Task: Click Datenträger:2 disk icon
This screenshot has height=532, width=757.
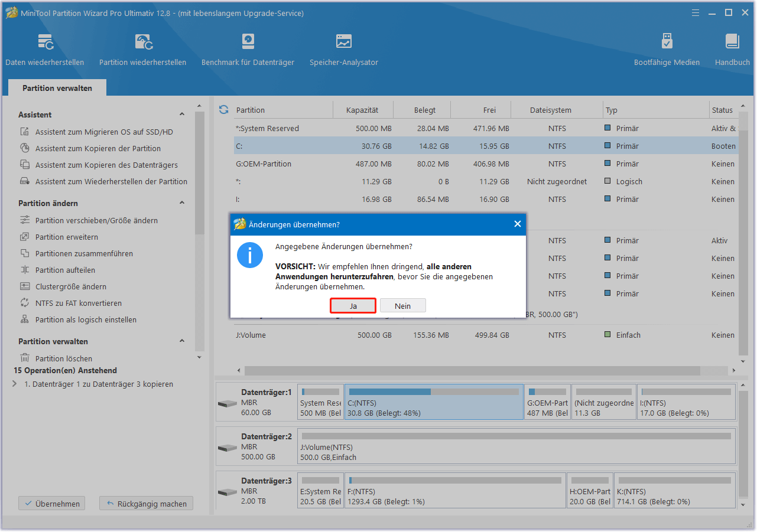Action: click(227, 448)
